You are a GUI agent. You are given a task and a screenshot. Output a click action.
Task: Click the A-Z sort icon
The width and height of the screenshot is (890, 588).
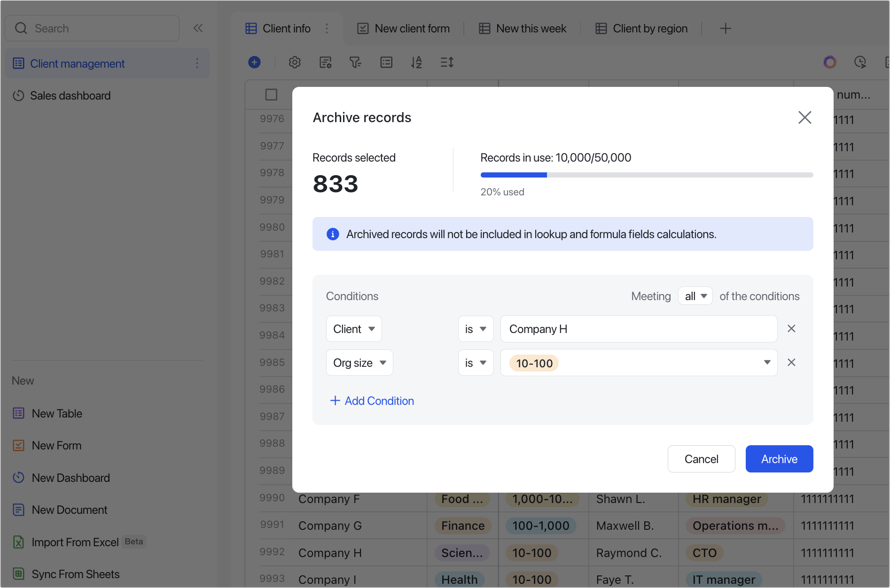[416, 62]
